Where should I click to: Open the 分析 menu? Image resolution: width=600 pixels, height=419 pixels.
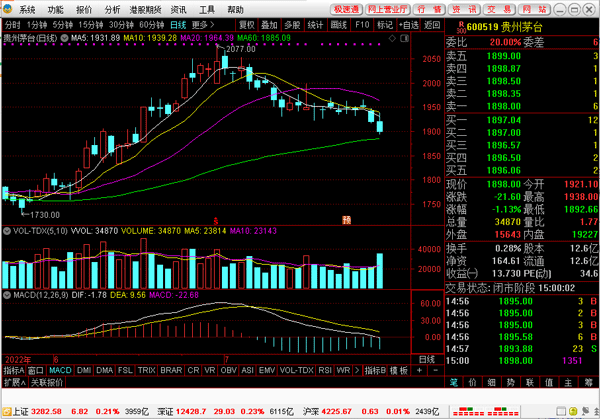click(112, 10)
